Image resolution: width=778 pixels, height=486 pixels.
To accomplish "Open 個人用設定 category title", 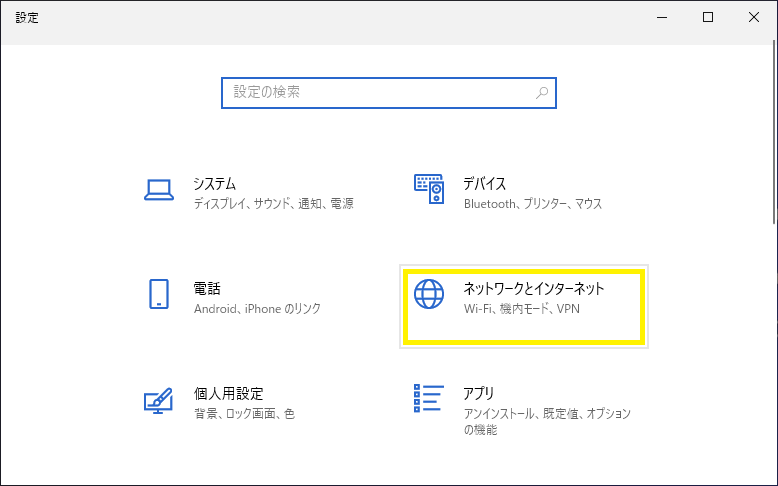I will 229,394.
